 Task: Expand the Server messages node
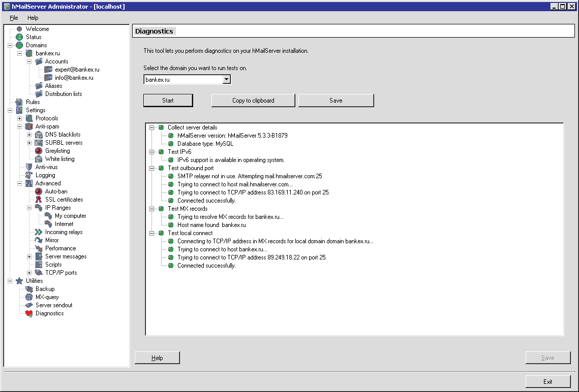coord(29,256)
